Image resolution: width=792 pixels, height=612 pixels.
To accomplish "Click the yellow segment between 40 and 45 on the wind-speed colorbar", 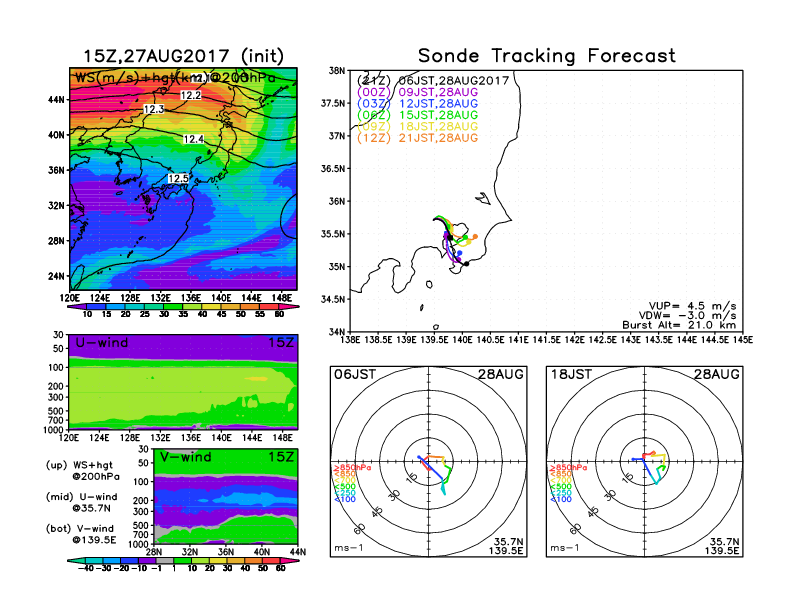I will click(x=212, y=307).
